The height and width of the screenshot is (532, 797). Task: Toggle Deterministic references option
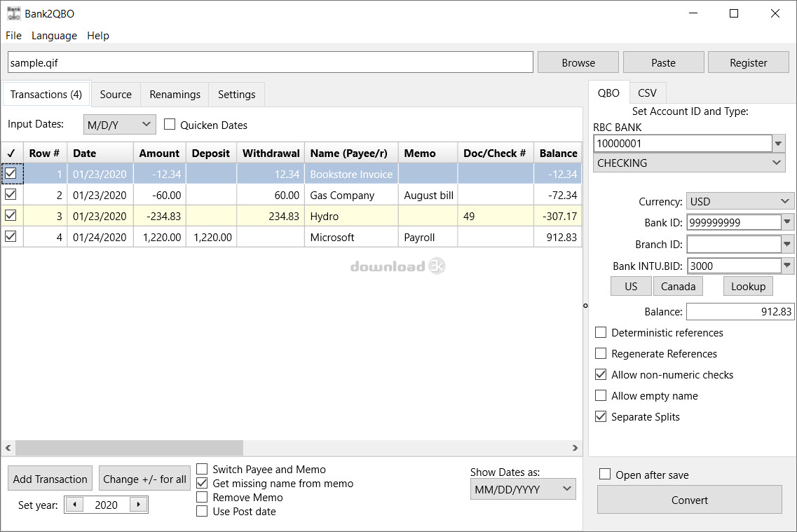pyautogui.click(x=601, y=333)
